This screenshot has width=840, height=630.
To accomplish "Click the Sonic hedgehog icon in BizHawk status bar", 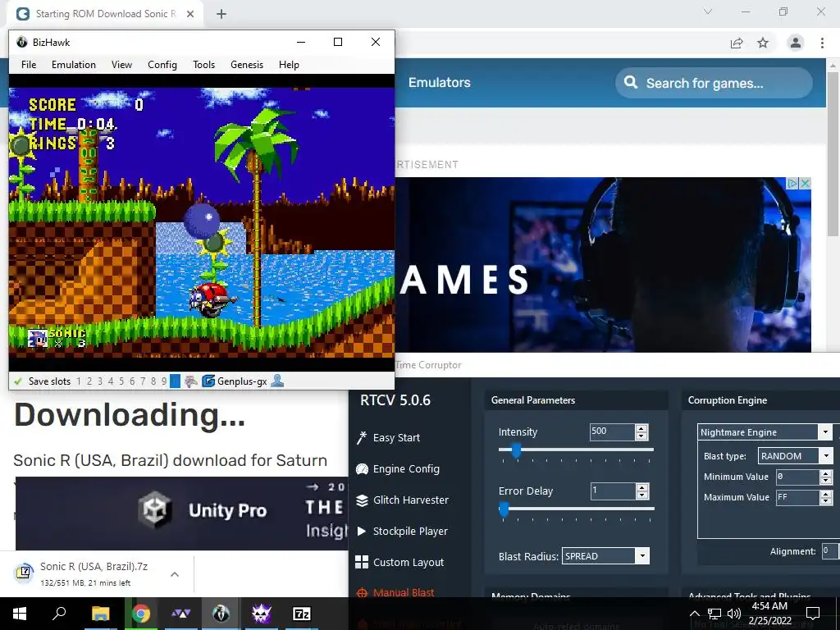I will (x=191, y=381).
